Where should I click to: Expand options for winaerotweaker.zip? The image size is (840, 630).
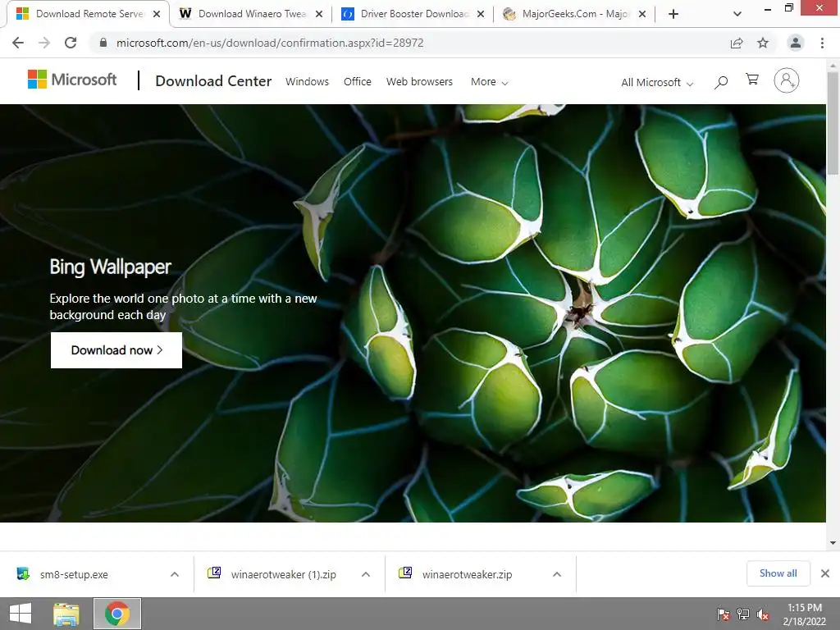557,574
